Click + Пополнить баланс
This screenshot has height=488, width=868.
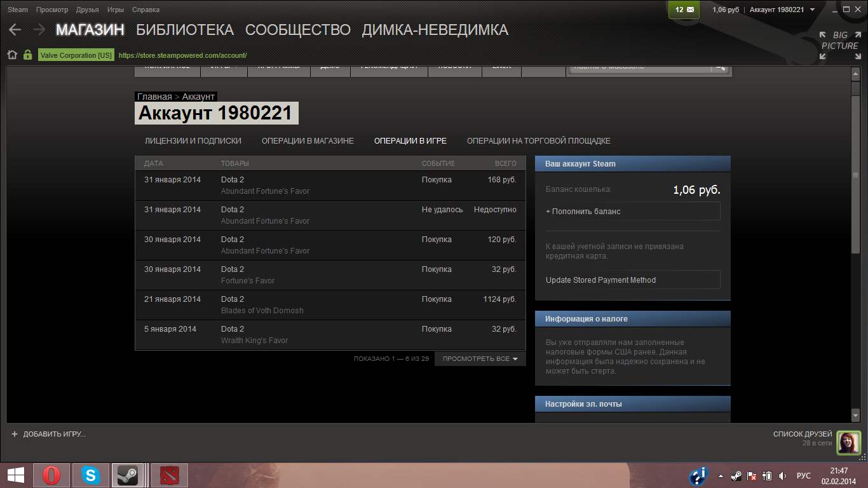coord(632,212)
